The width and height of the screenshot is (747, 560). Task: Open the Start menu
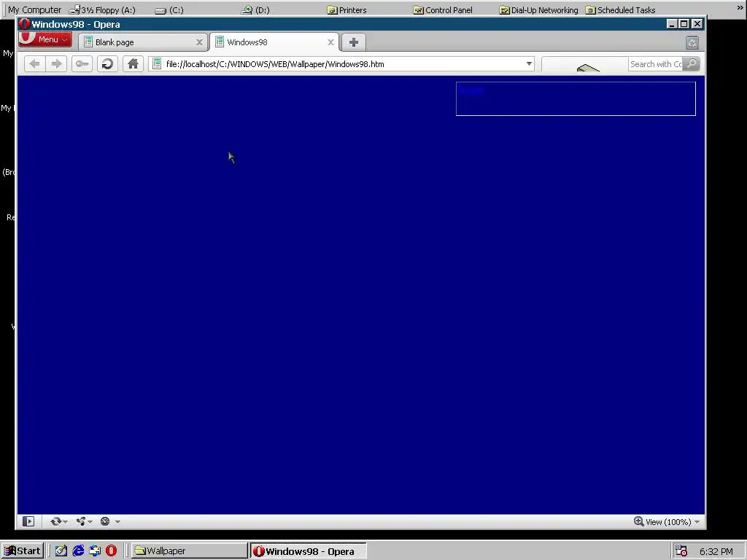[x=23, y=551]
